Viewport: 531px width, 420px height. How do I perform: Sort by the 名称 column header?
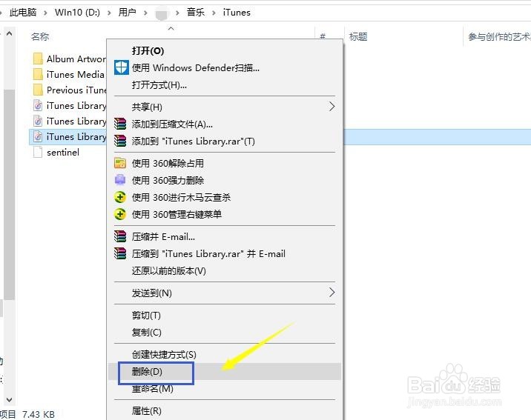[40, 36]
